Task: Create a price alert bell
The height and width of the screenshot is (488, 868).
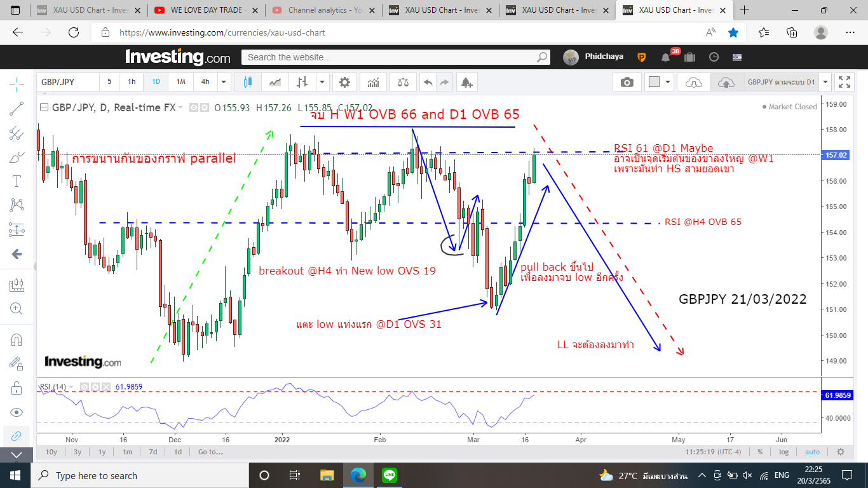Action: pos(466,82)
